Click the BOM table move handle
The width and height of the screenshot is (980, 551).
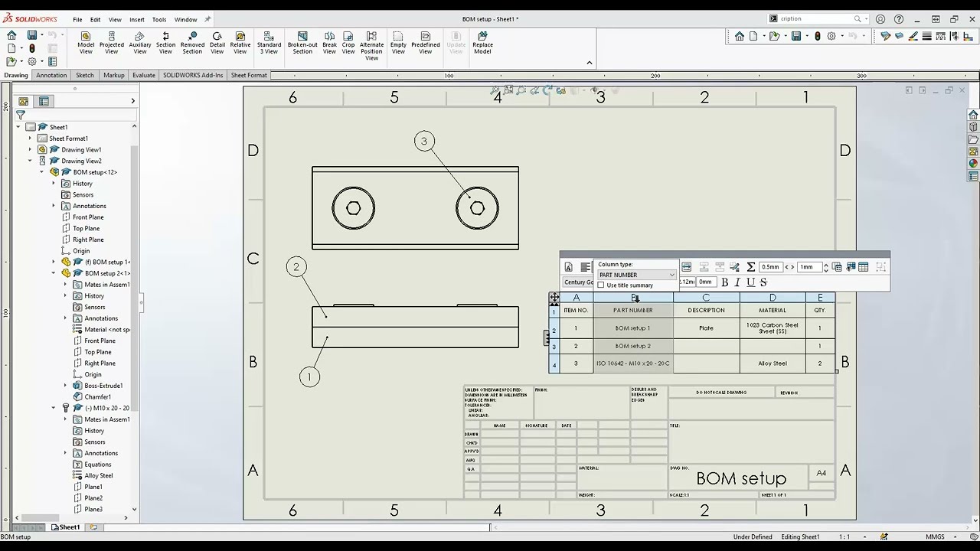(x=554, y=298)
